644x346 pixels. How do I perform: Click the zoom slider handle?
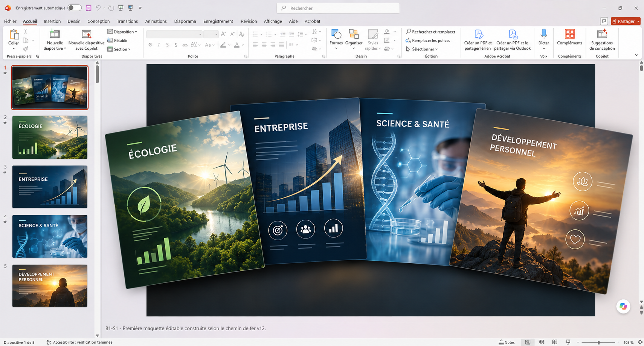(x=598, y=342)
